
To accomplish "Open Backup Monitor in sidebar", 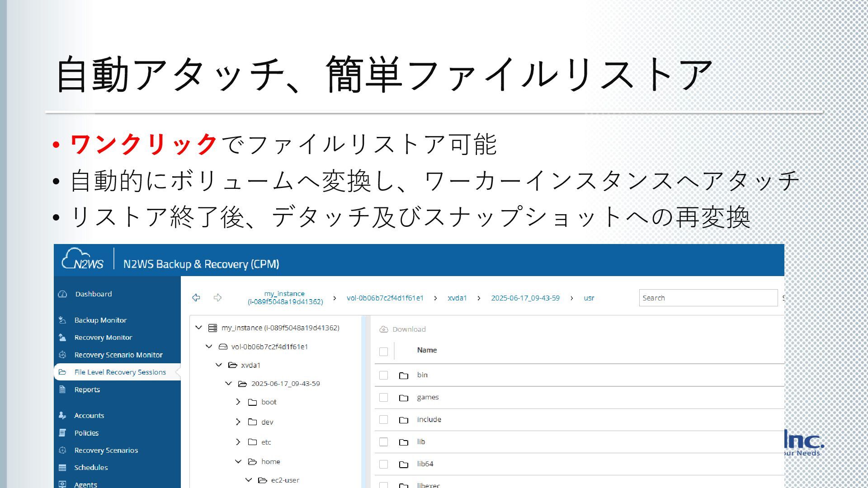I will coord(100,320).
